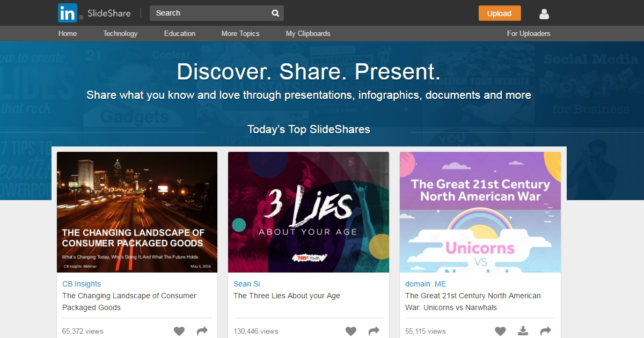Viewport: 644px width, 338px height.
Task: Share the Unicorns vs Narwhals slideshare
Action: [546, 332]
